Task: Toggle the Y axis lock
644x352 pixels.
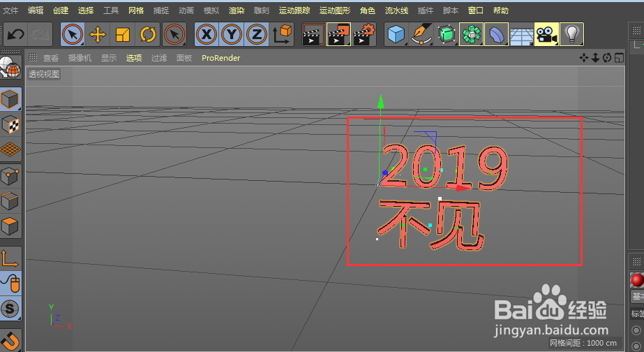Action: tap(232, 34)
